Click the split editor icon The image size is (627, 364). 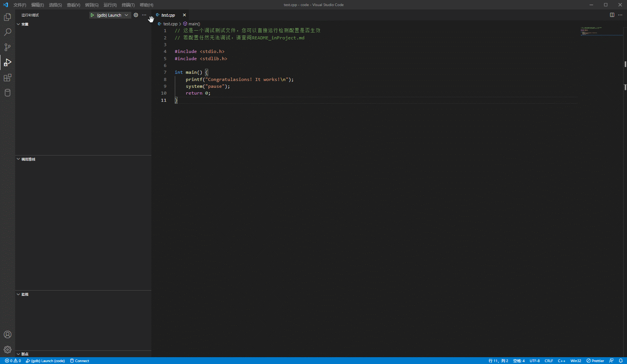[x=612, y=15]
